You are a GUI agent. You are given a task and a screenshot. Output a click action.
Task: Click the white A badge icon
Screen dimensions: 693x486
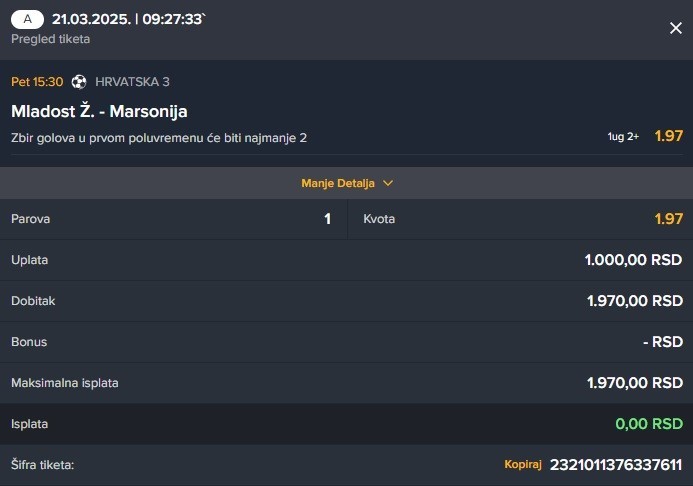tap(27, 19)
